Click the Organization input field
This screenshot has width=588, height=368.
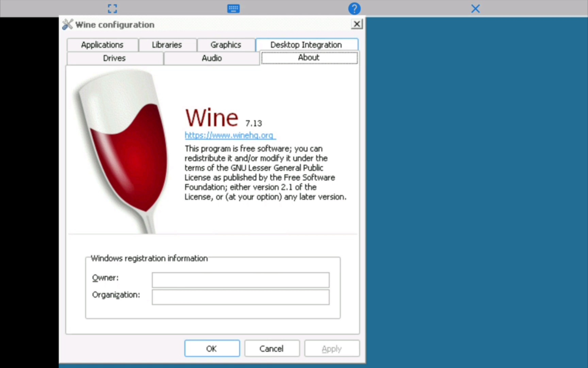241,297
